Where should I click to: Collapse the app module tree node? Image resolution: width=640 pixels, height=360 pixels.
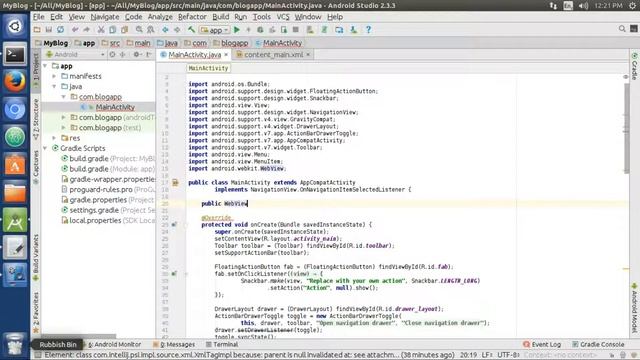tap(45, 66)
